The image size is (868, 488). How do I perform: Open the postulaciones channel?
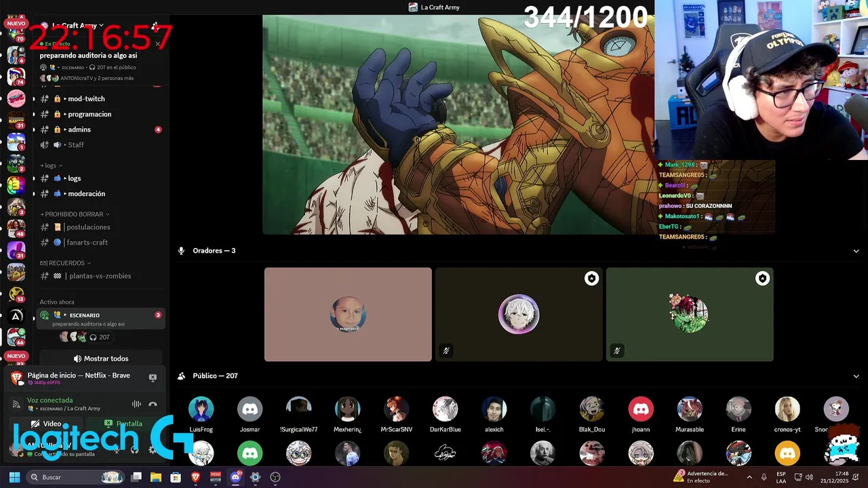(88, 227)
